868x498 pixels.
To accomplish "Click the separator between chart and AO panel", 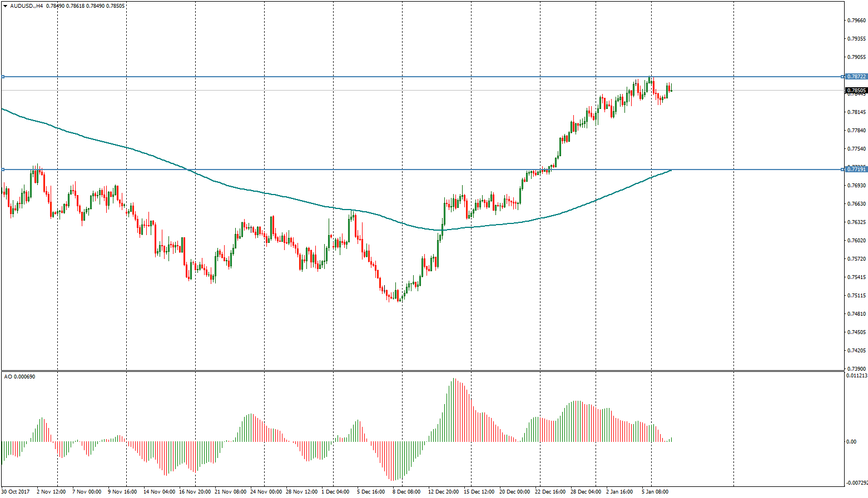I will (x=423, y=371).
